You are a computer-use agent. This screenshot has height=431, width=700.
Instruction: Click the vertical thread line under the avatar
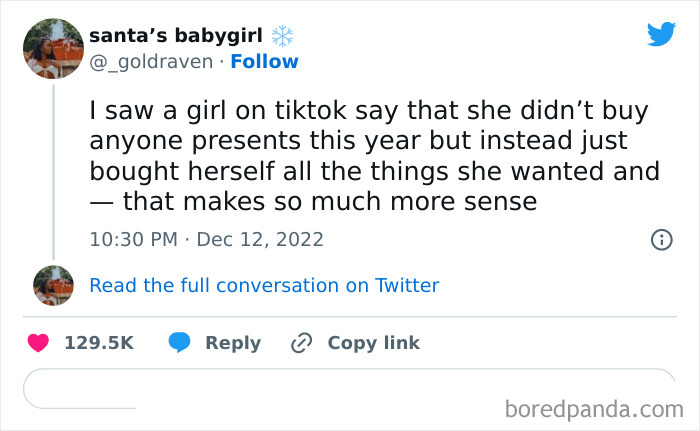tap(53, 170)
